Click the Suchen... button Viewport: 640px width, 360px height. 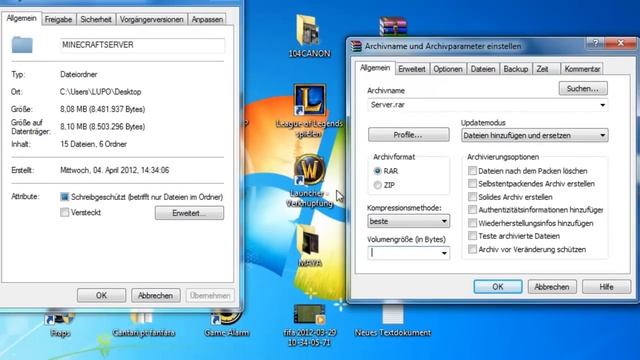(582, 89)
